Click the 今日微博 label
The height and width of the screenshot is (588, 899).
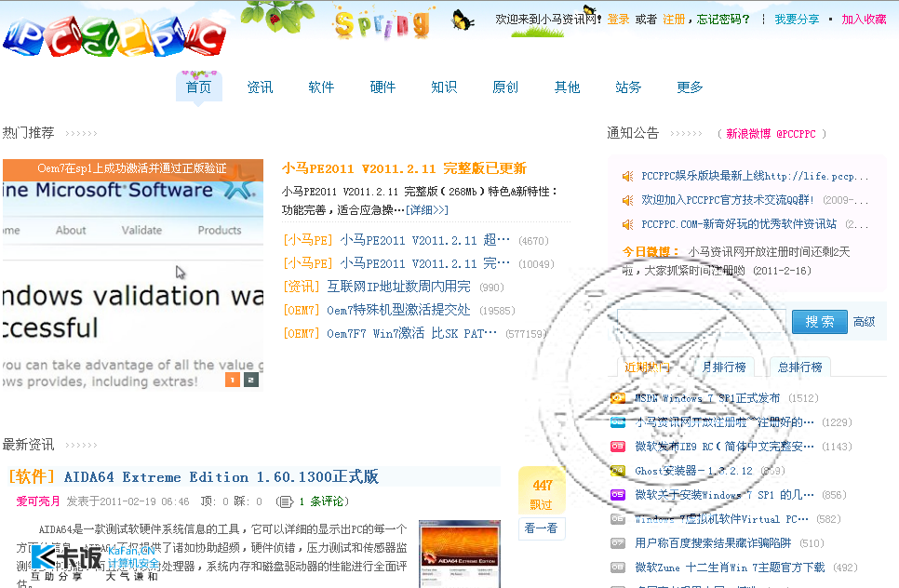651,251
